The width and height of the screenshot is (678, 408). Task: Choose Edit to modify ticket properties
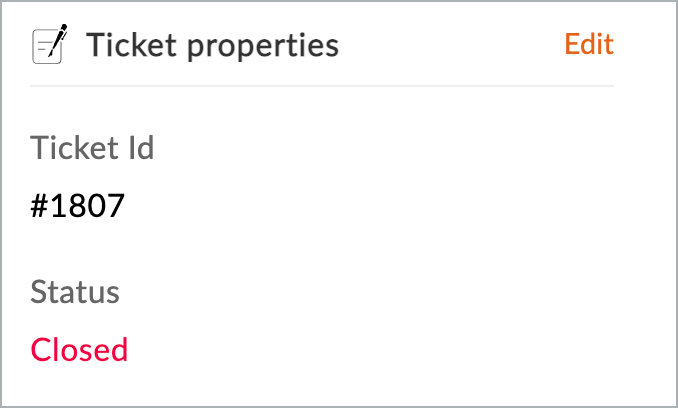[588, 45]
